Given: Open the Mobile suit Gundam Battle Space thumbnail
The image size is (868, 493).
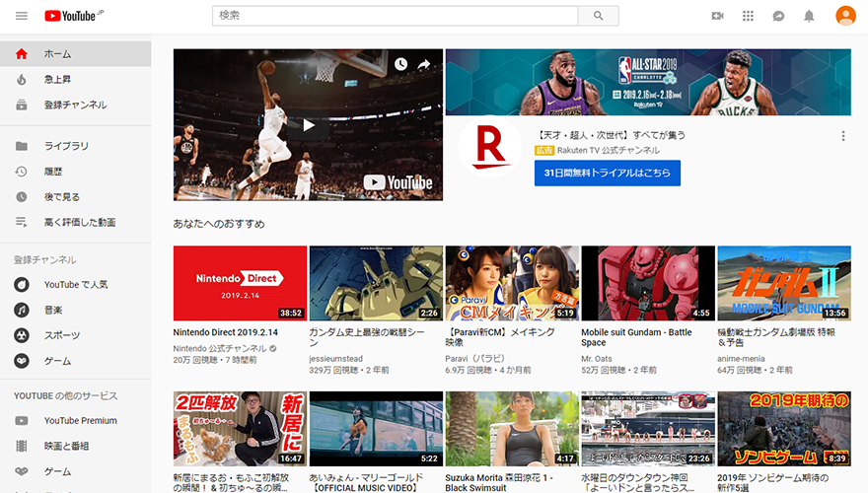Looking at the screenshot, I should click(648, 283).
